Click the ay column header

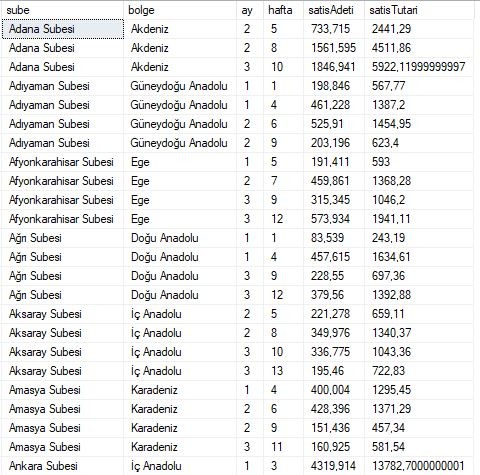250,10
